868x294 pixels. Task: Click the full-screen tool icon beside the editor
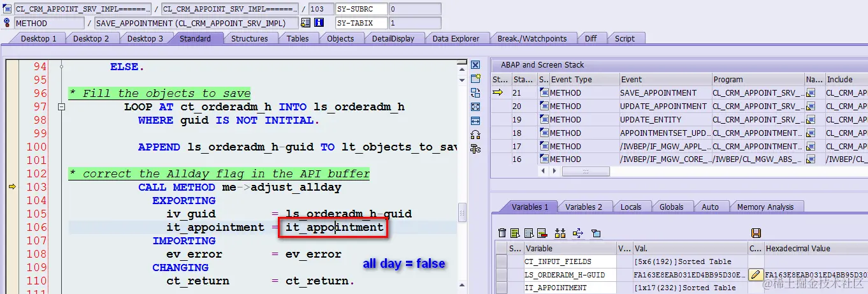click(x=475, y=107)
